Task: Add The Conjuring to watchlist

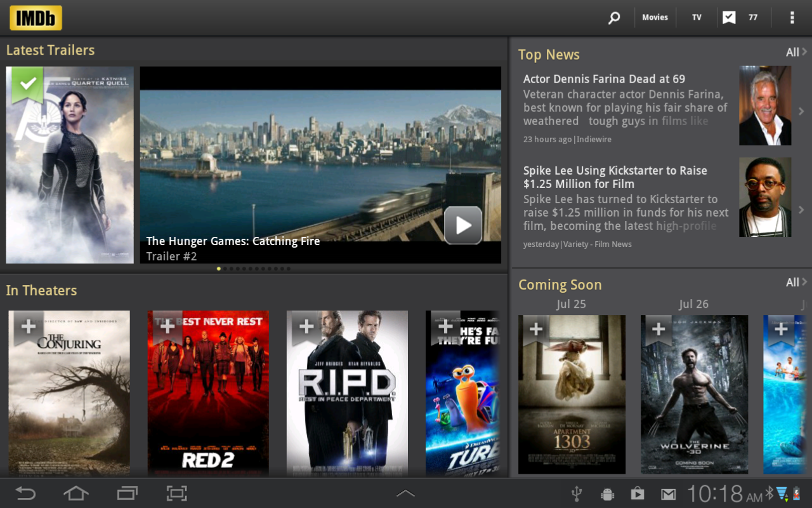Action: pos(29,327)
